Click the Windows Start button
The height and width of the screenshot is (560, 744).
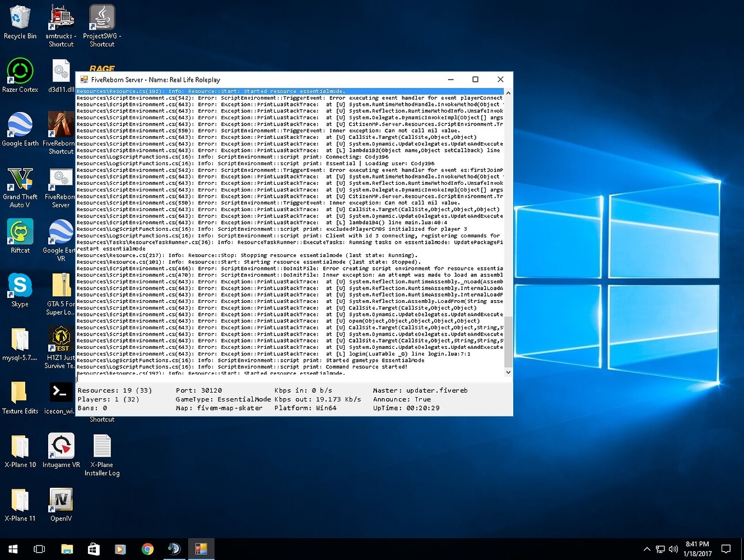(x=13, y=549)
